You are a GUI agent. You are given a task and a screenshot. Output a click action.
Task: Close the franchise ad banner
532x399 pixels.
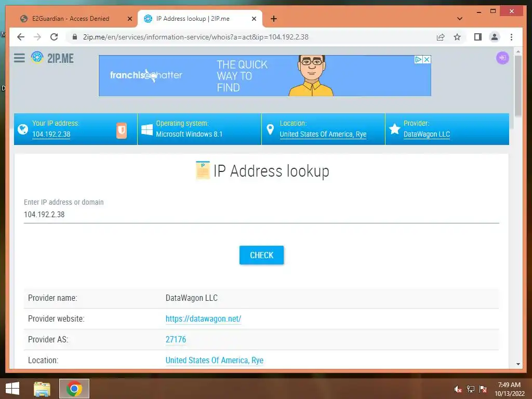click(x=427, y=59)
